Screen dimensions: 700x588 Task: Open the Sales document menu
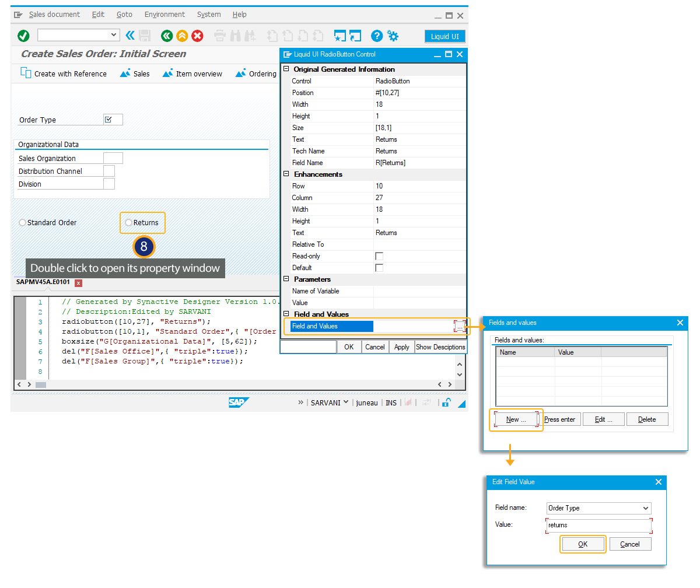[x=54, y=15]
